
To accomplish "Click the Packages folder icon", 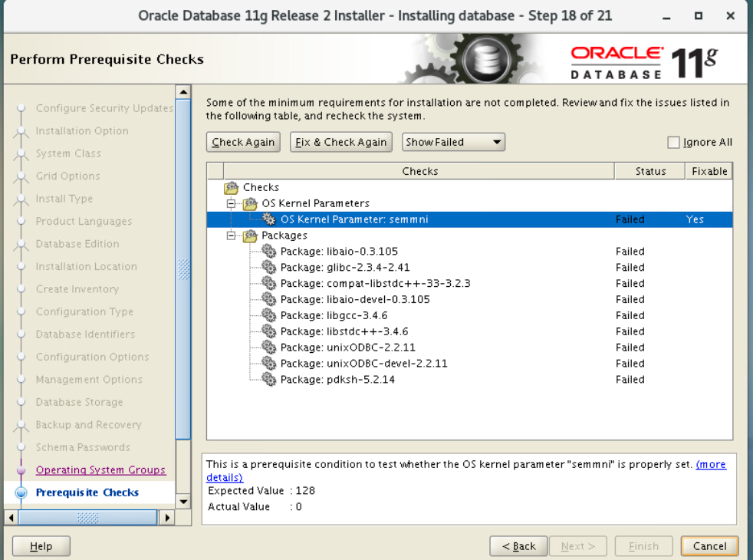I will click(x=250, y=236).
